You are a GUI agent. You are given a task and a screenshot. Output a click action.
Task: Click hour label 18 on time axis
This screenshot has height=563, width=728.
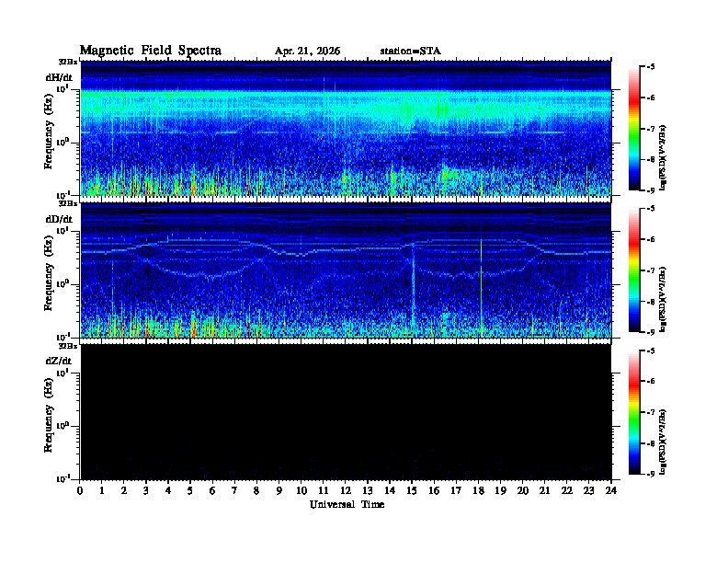[478, 490]
